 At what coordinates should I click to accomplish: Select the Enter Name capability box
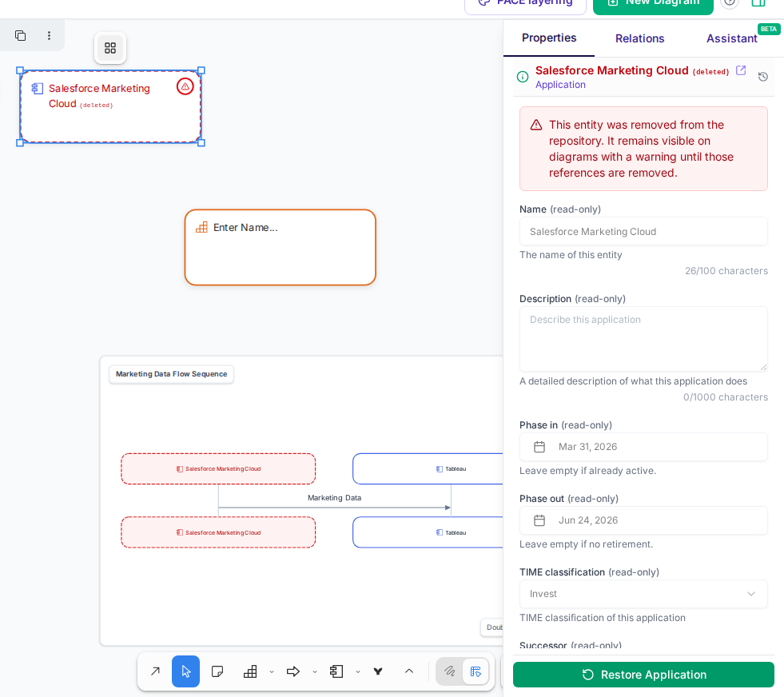[x=280, y=248]
